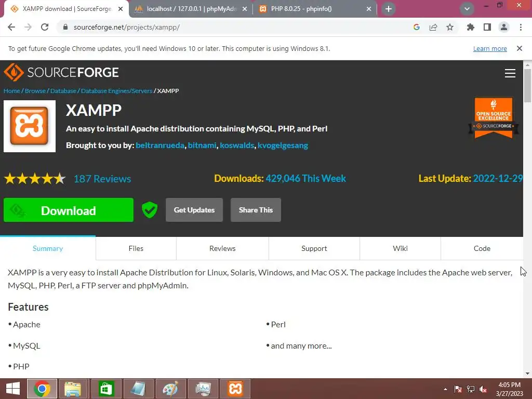Open the Files tab
532x399 pixels.
(136, 248)
